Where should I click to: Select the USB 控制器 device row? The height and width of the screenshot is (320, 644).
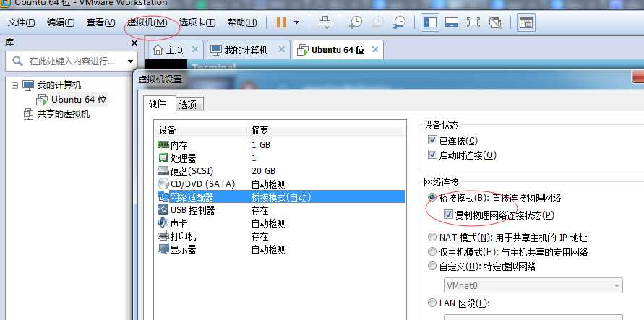point(279,210)
